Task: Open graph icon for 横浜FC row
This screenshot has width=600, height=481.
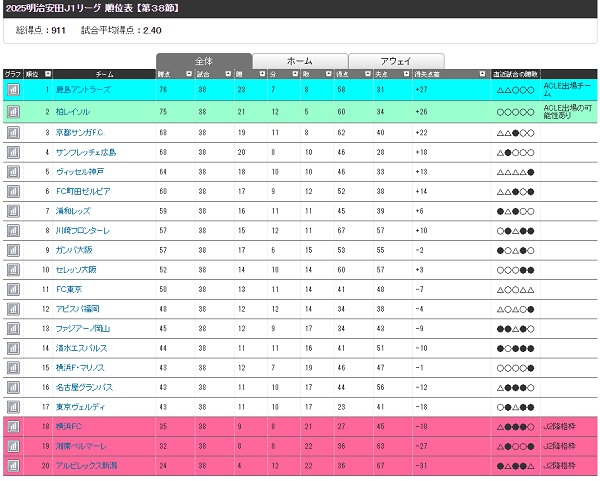Action: 13,426
